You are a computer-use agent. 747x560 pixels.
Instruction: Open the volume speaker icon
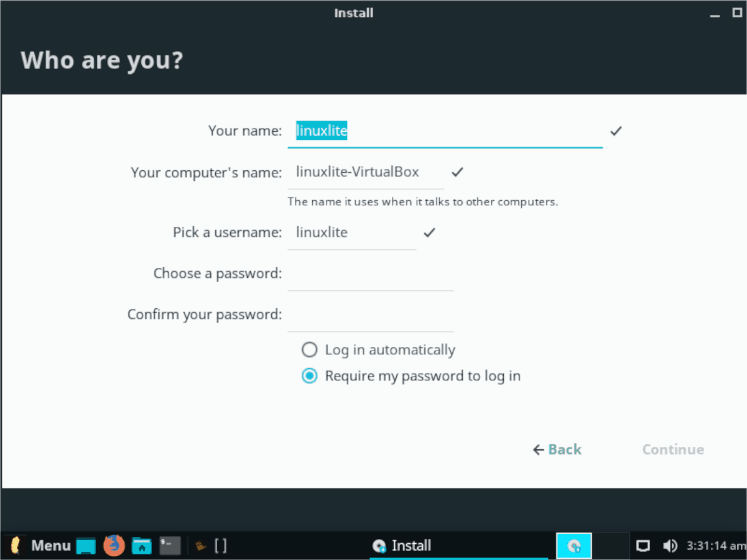[x=670, y=546]
